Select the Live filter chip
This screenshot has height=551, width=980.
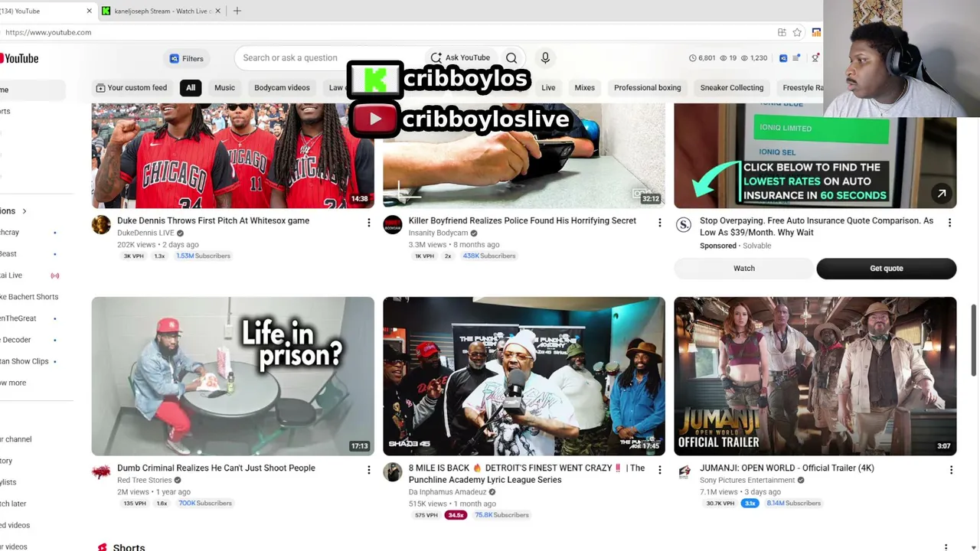[548, 88]
